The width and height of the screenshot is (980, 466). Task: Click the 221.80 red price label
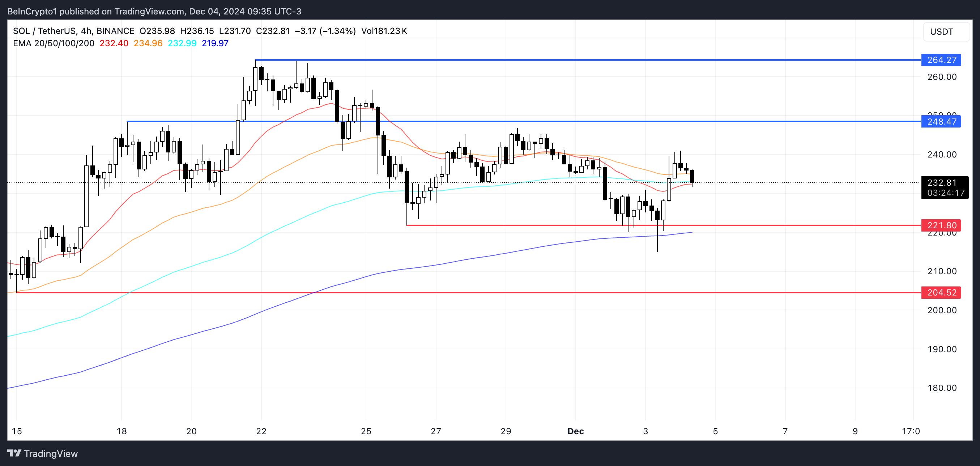click(941, 225)
